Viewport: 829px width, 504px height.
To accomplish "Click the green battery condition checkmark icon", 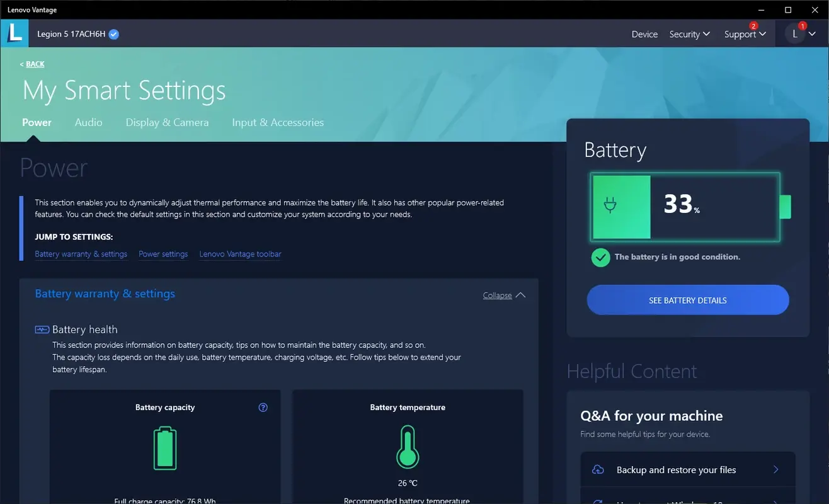I will click(x=600, y=257).
